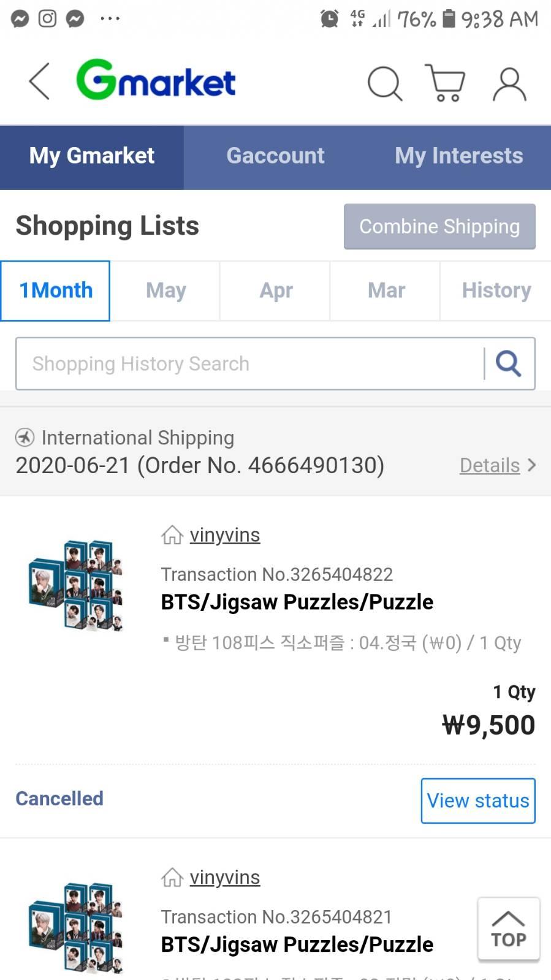Screen dimensions: 551x980
Task: Tap the Instagram notification icon
Action: [x=47, y=18]
